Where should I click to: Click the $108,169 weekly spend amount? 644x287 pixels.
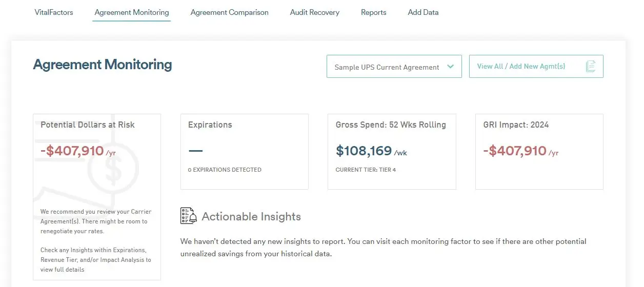(x=364, y=151)
